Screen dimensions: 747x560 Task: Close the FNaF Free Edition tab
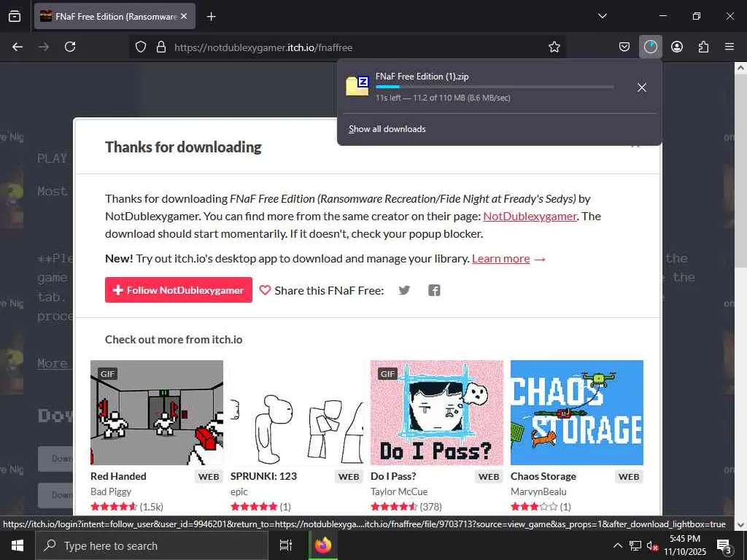[x=184, y=16]
